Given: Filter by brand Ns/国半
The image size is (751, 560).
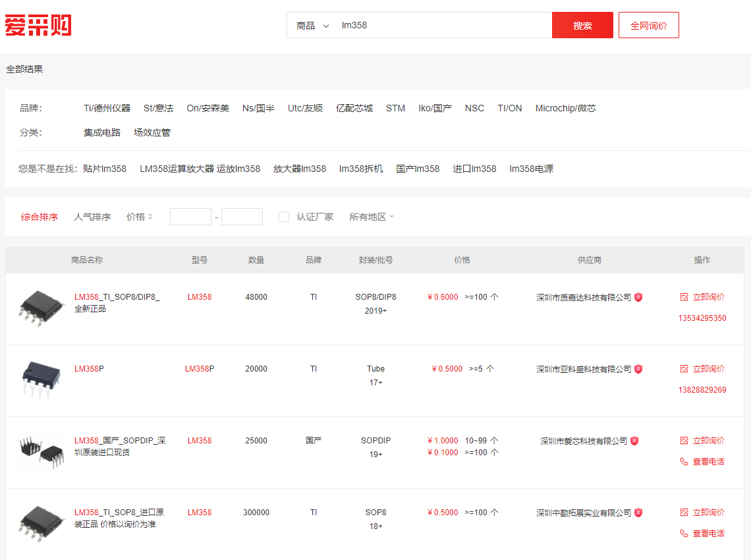Looking at the screenshot, I should click(259, 108).
